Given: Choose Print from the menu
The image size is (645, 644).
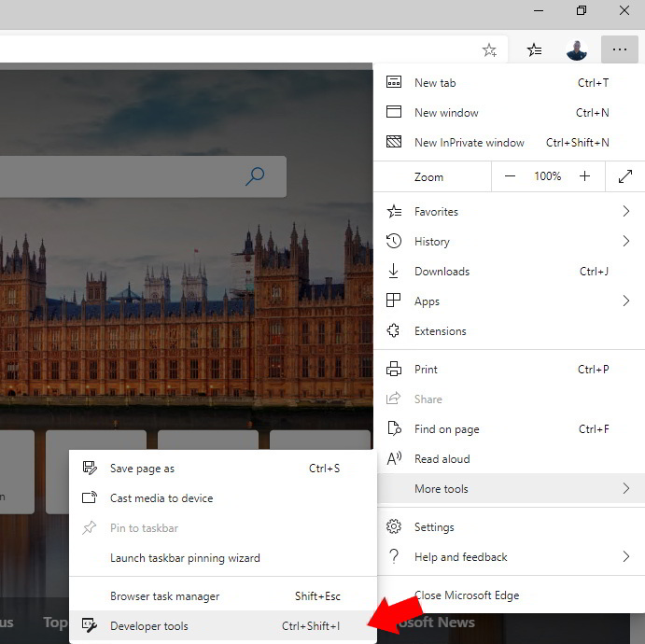Looking at the screenshot, I should [509, 369].
